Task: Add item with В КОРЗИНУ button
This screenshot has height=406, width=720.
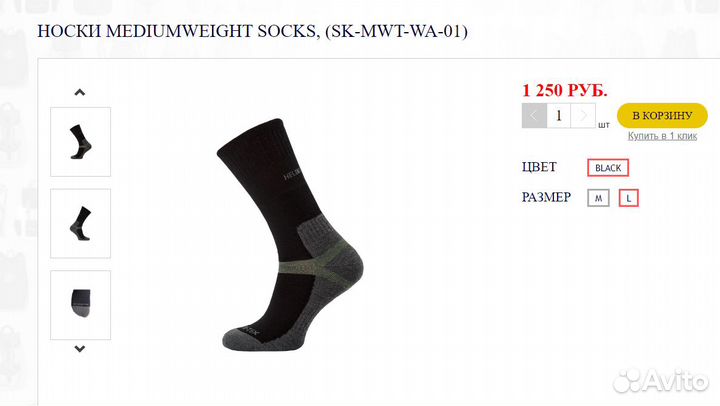Action: click(x=662, y=115)
